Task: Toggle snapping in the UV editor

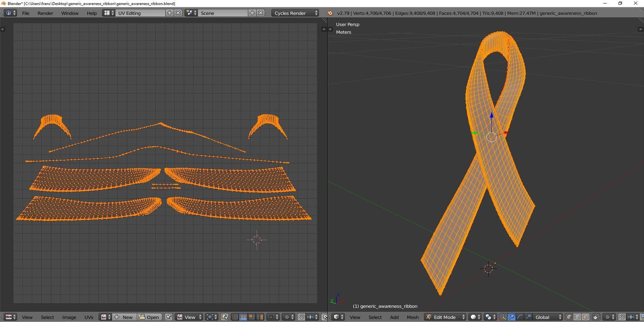Action: tap(301, 317)
